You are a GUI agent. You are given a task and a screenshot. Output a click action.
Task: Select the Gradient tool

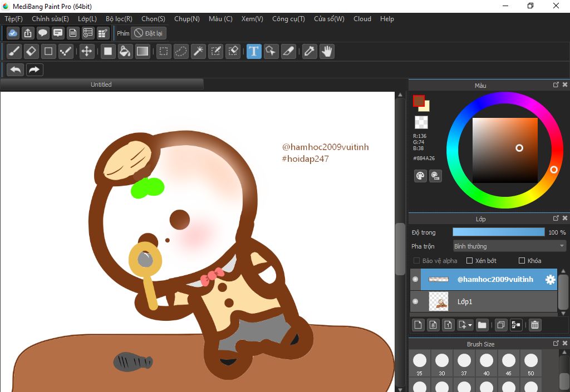pyautogui.click(x=142, y=51)
